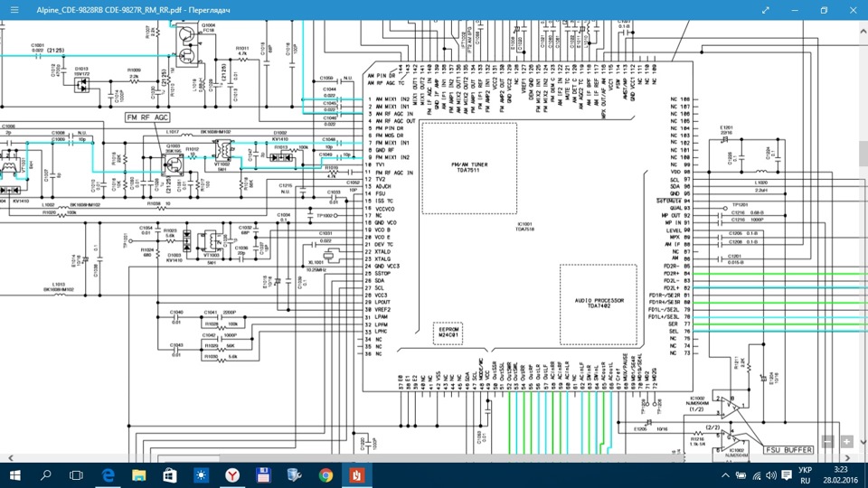The height and width of the screenshot is (488, 868).
Task: Select the active Reader app taskbar icon
Action: point(357,475)
